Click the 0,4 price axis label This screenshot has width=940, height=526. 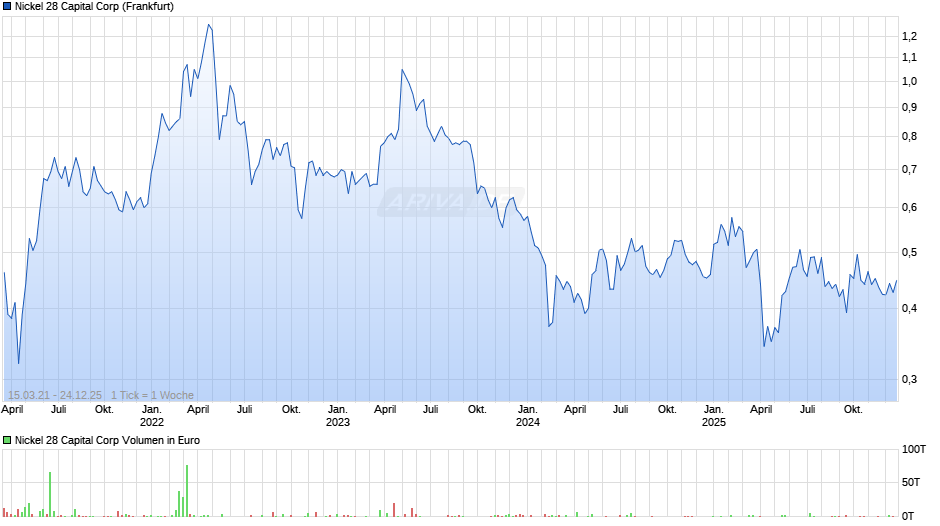[x=909, y=308]
